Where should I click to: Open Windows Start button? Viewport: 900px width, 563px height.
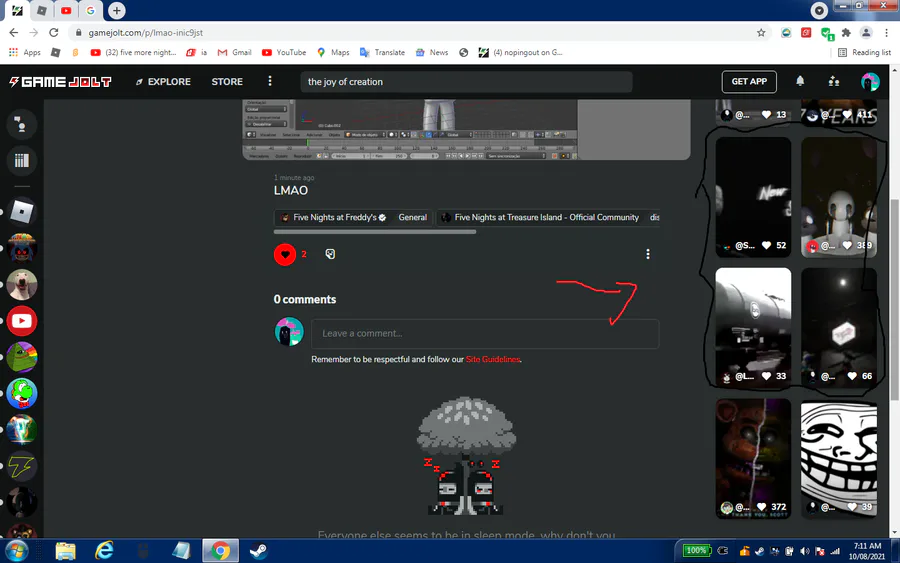pos(15,551)
